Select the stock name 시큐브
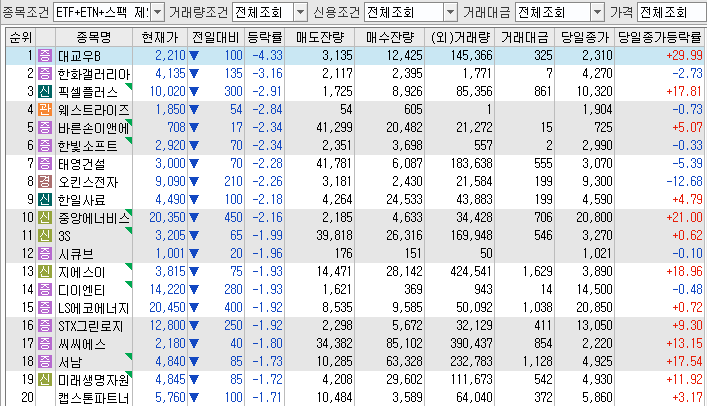Screen dimensions: 707x406 (x=76, y=254)
